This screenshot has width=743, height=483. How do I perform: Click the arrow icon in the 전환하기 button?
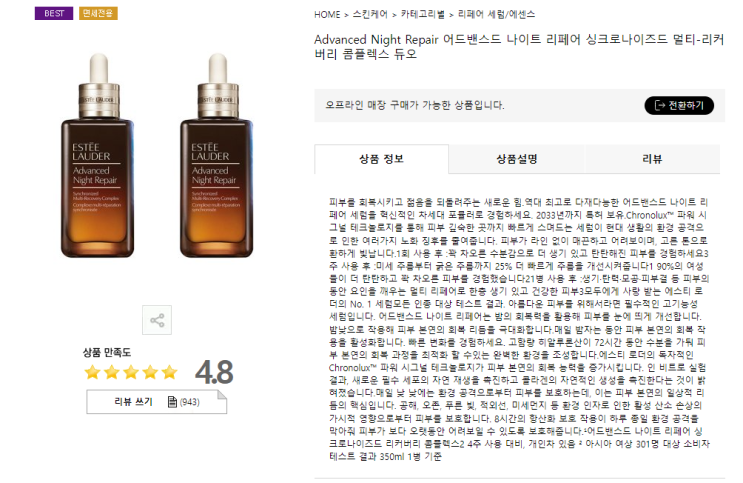pos(660,105)
